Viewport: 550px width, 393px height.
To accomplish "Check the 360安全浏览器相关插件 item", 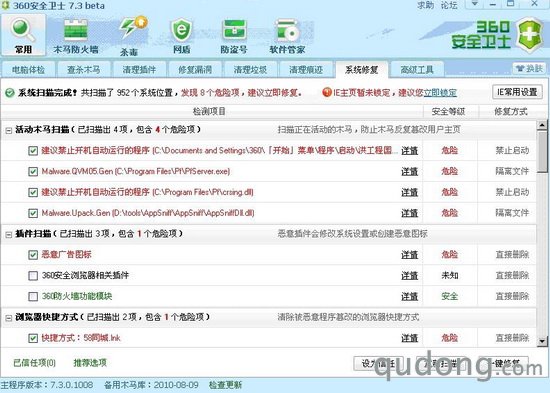I will point(33,275).
